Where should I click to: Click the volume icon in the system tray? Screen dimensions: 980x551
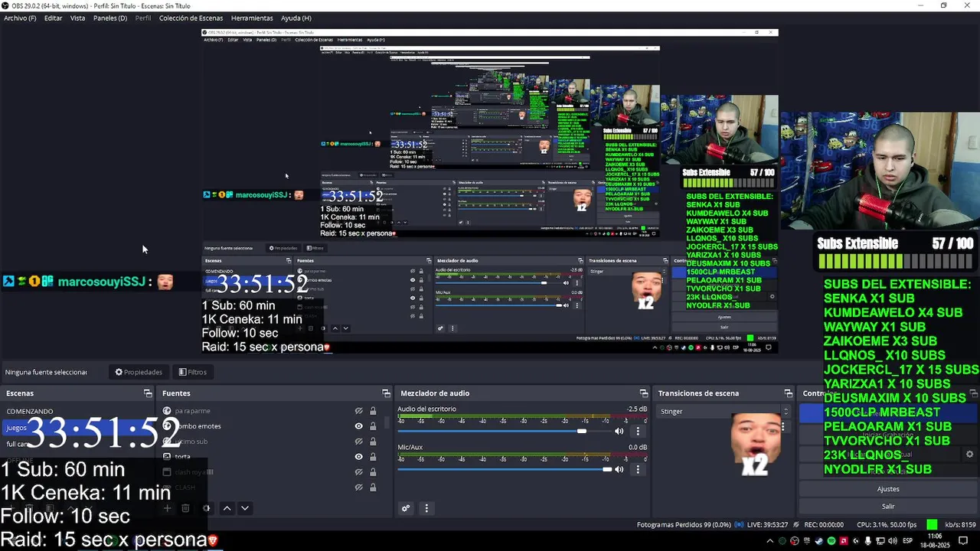pos(893,541)
